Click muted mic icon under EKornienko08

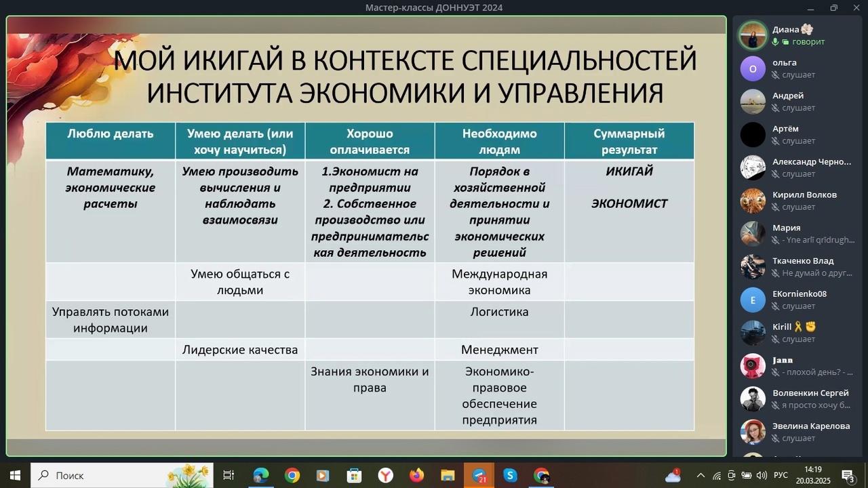776,306
